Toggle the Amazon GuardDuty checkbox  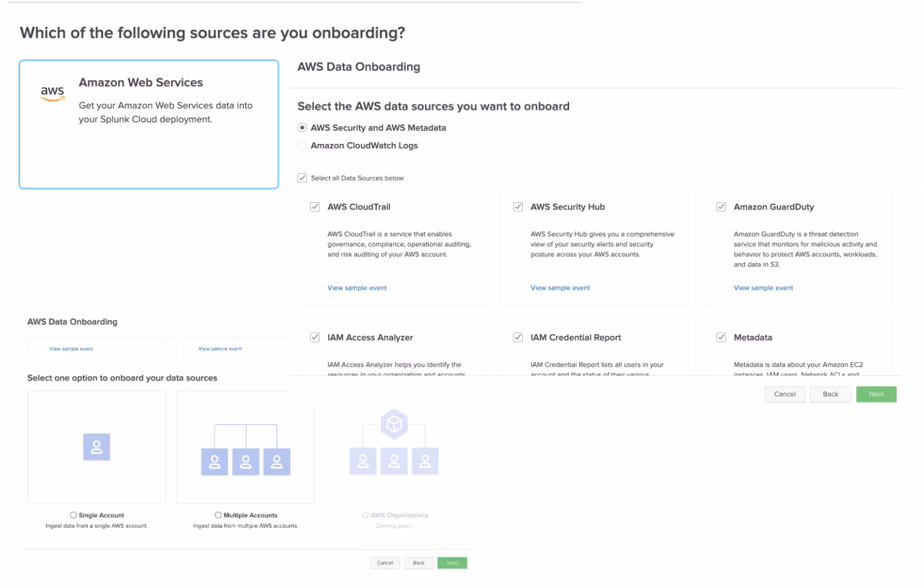pyautogui.click(x=721, y=207)
